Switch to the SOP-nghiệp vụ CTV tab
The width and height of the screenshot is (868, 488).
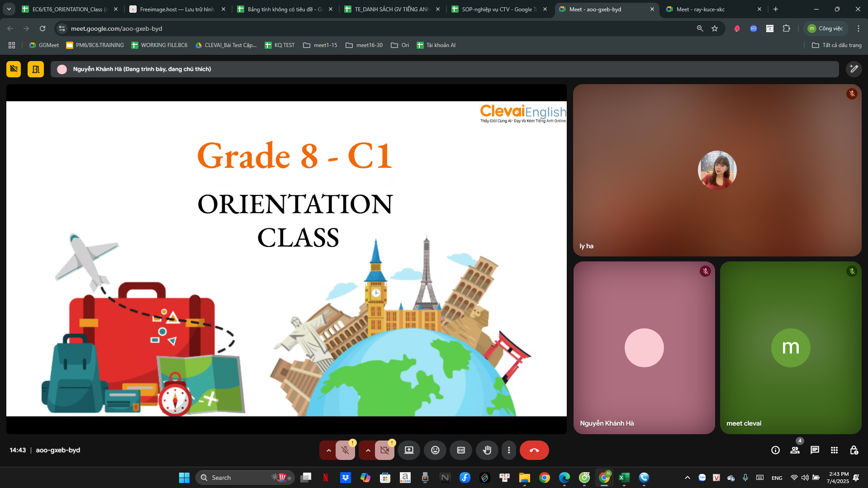(x=499, y=9)
